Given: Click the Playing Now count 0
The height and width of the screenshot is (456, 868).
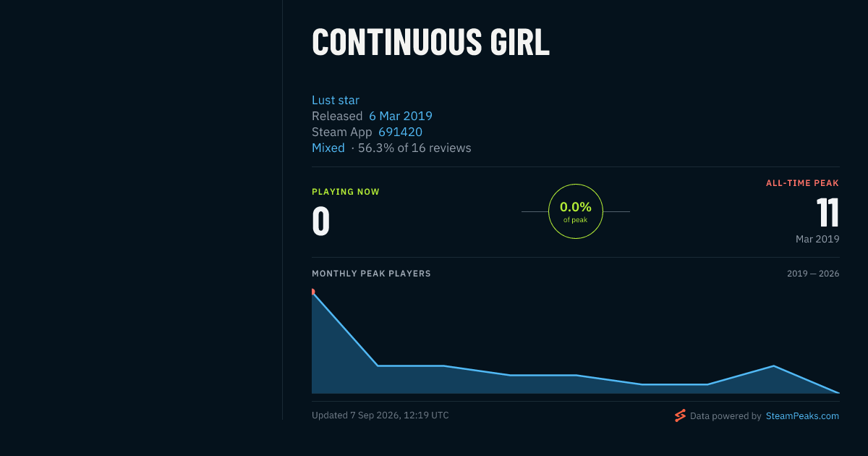Looking at the screenshot, I should tap(320, 221).
